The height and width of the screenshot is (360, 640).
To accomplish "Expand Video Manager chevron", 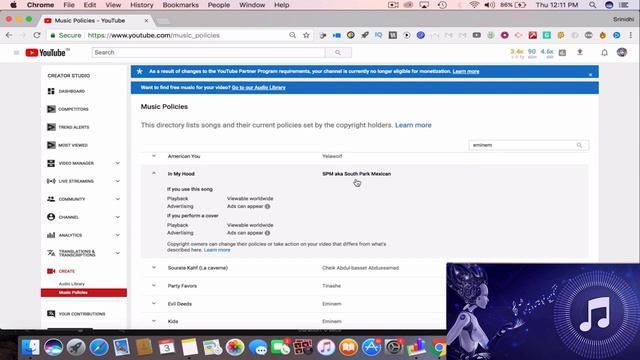I will (x=118, y=163).
